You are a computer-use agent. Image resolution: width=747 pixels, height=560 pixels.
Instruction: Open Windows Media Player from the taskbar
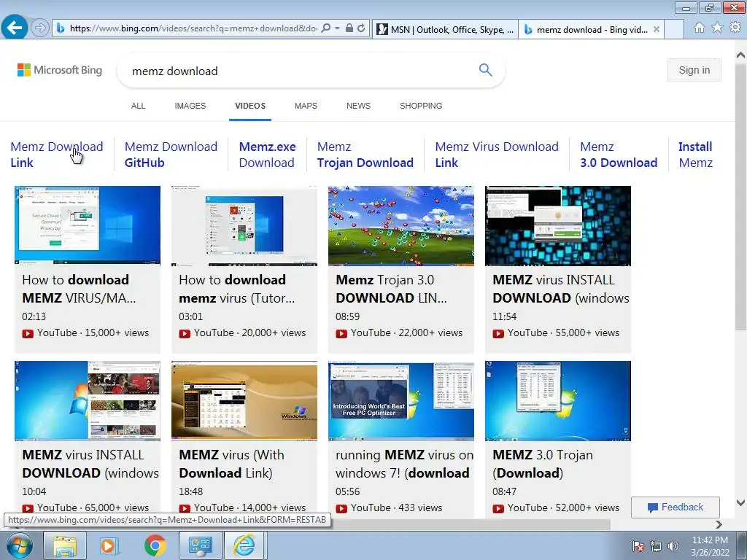point(109,545)
